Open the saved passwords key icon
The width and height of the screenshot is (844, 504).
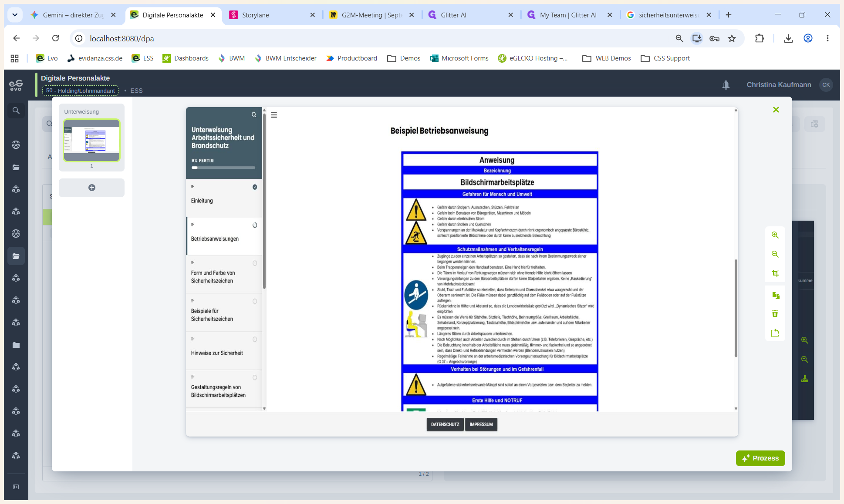[714, 38]
